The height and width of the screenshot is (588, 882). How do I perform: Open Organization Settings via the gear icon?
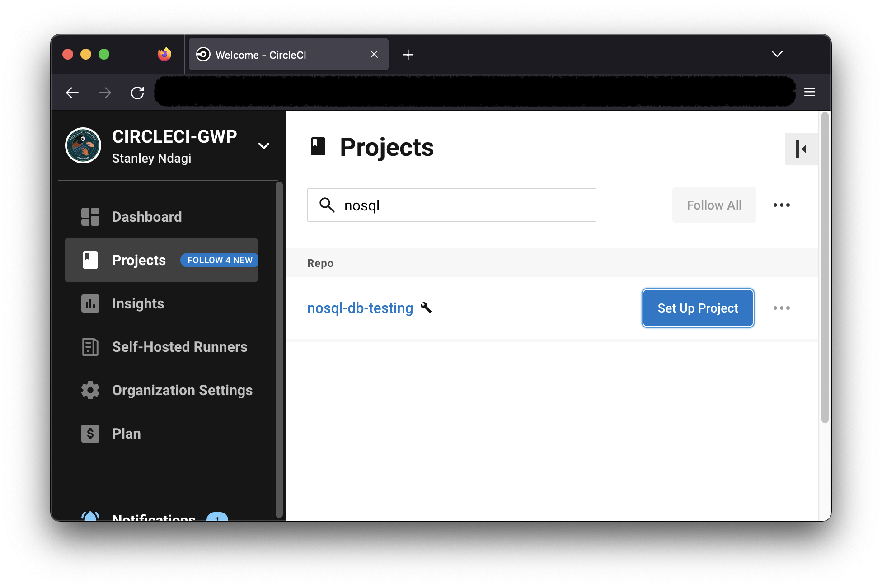pos(90,390)
